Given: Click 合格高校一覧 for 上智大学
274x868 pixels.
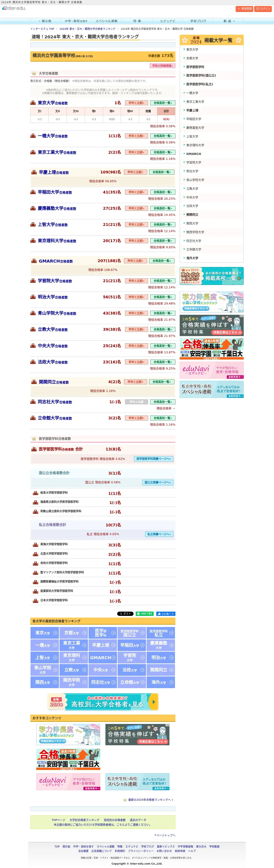Looking at the screenshot, I should point(163,224).
